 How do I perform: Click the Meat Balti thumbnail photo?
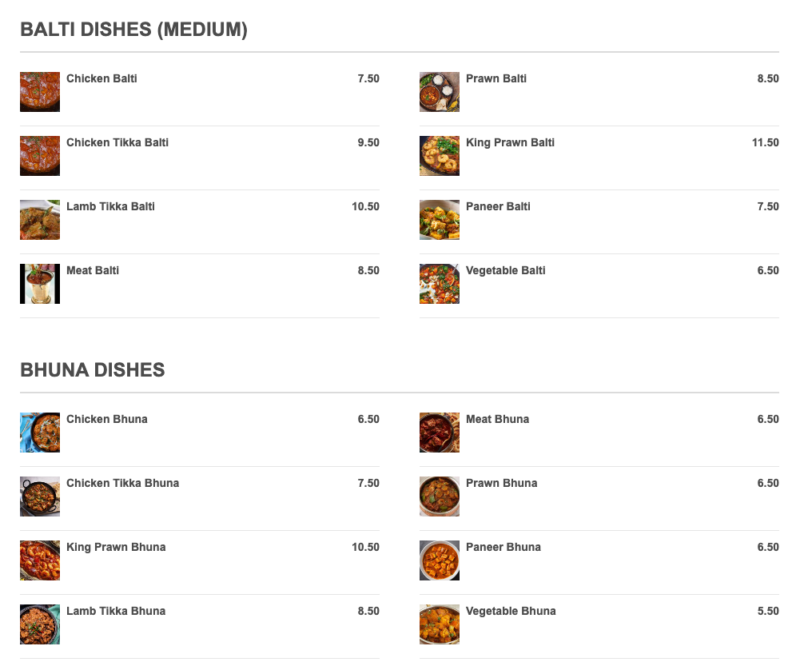40,284
